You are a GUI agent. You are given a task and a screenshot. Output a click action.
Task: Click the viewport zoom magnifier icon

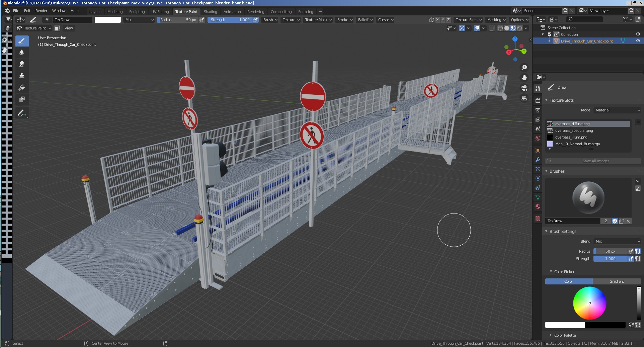tap(524, 68)
